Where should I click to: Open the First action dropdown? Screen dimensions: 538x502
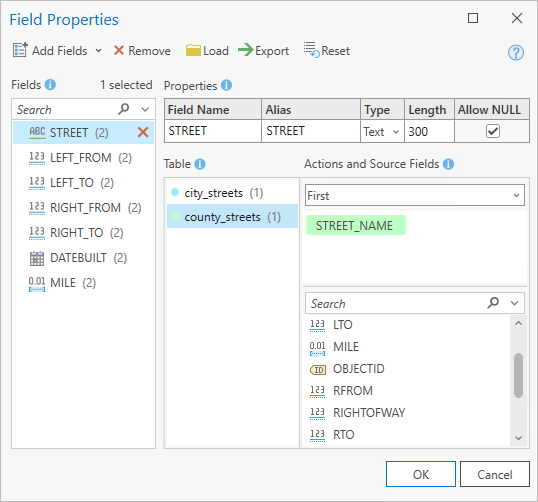click(x=415, y=195)
